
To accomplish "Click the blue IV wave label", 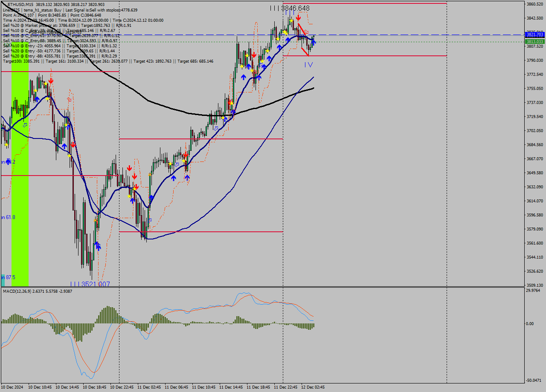I will coord(308,65).
